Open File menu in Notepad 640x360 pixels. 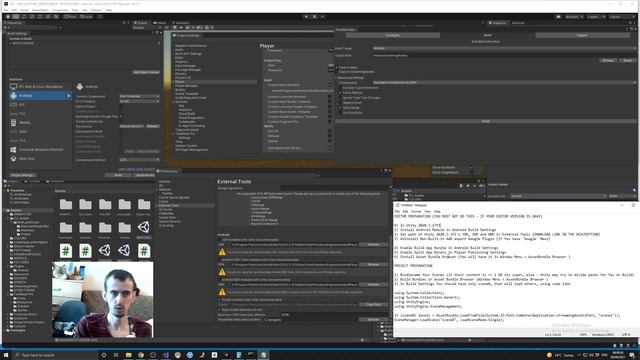(397, 212)
